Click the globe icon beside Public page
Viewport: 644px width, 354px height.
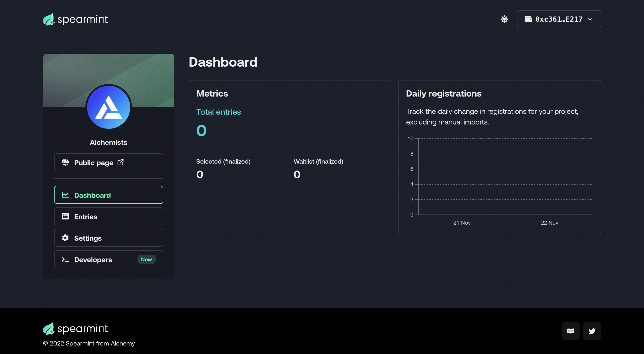(x=65, y=162)
